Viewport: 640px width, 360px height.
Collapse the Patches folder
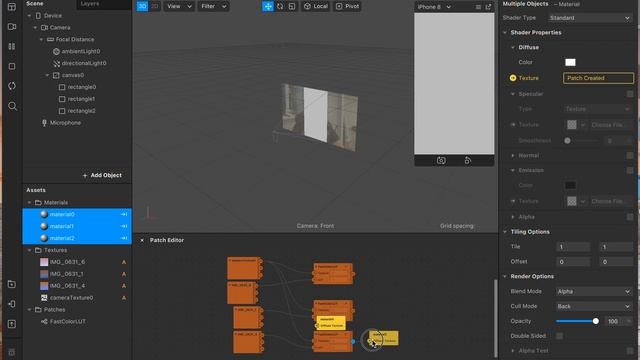[29, 310]
